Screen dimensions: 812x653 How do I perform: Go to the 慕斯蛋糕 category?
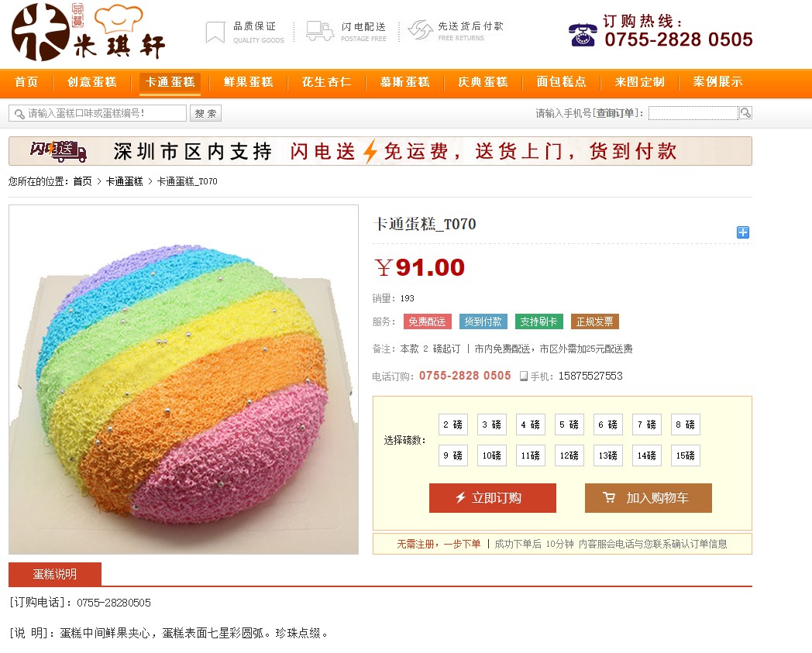pos(405,82)
